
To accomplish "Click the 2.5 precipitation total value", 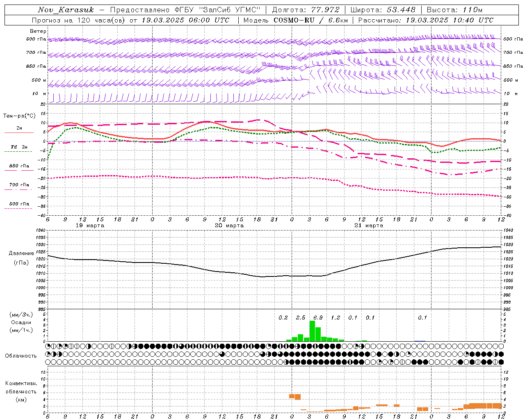I will click(x=301, y=317).
